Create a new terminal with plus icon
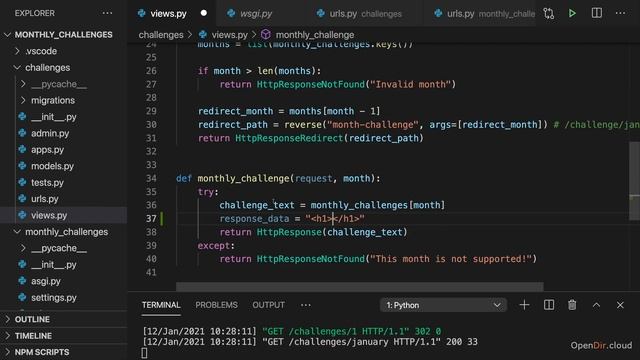 [x=524, y=305]
